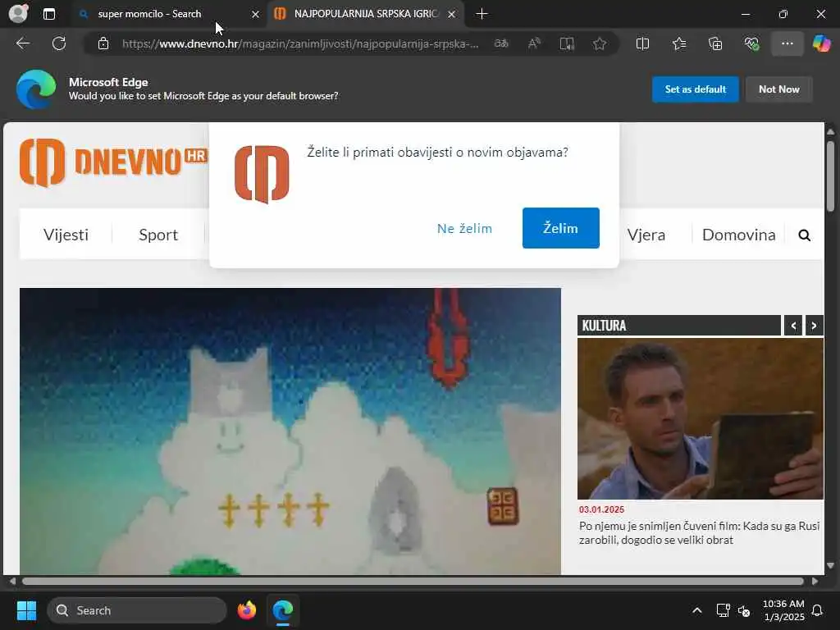Open 'Po njemu je snimljen čuveni film' headline
This screenshot has height=630, width=840.
[x=699, y=532]
